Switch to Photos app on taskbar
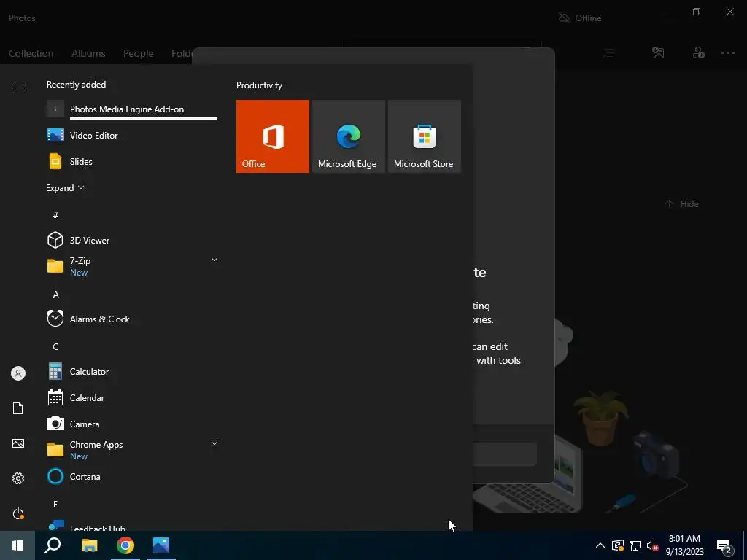Screen dimensions: 747x560 (x=161, y=545)
